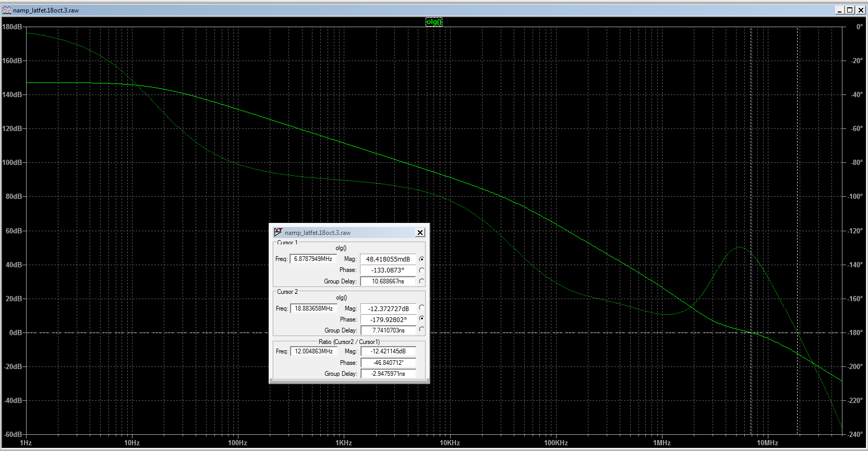Click Cursor 1 Mag field 48.418055mdB
This screenshot has width=868, height=451.
point(388,259)
